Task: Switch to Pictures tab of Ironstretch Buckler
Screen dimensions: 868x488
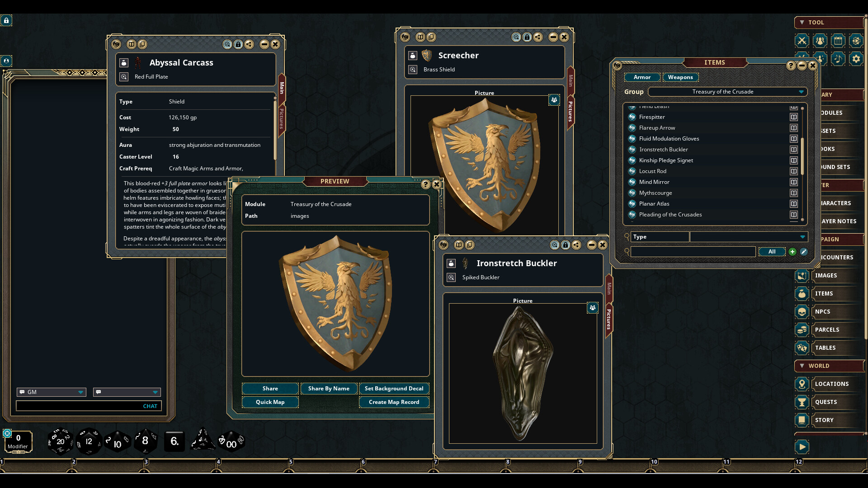Action: 609,319
